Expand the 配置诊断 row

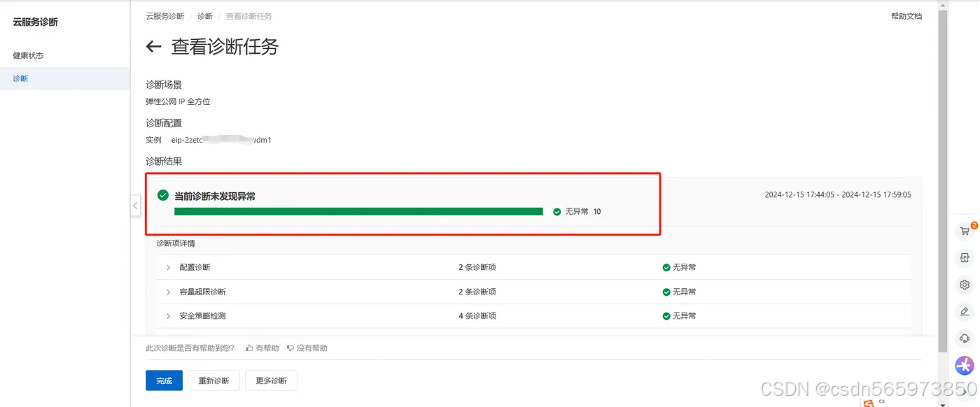(169, 267)
